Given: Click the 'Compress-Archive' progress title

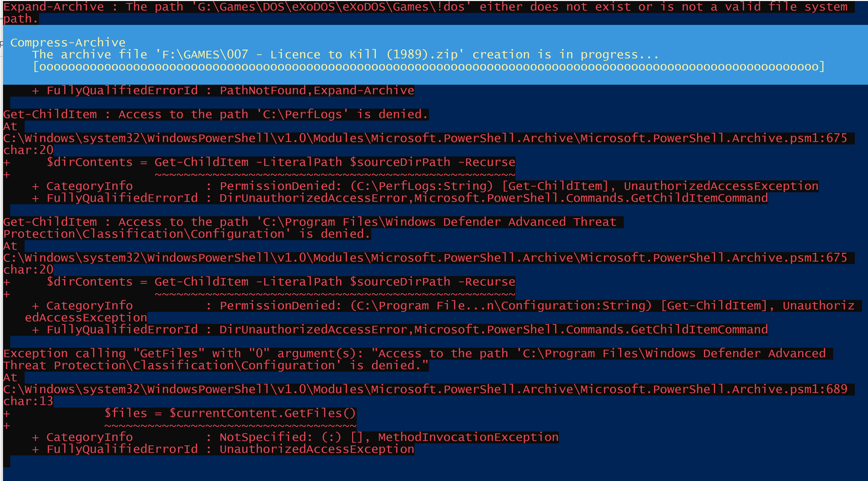Looking at the screenshot, I should click(x=68, y=43).
